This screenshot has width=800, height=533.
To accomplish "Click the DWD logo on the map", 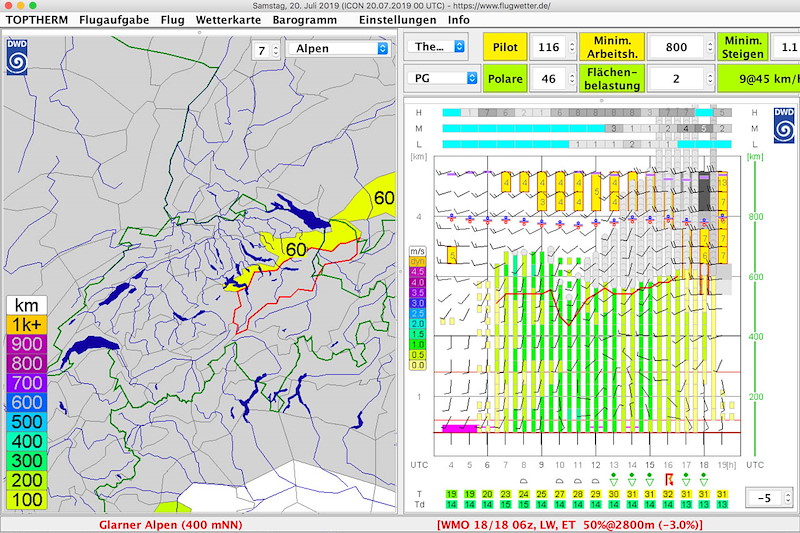I will point(17,57).
